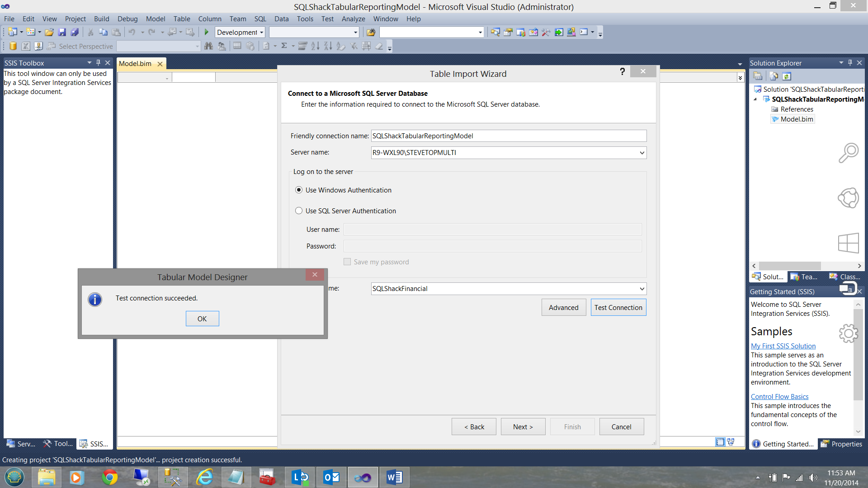
Task: Click OK in Tabular Model Designer dialog
Action: 202,319
